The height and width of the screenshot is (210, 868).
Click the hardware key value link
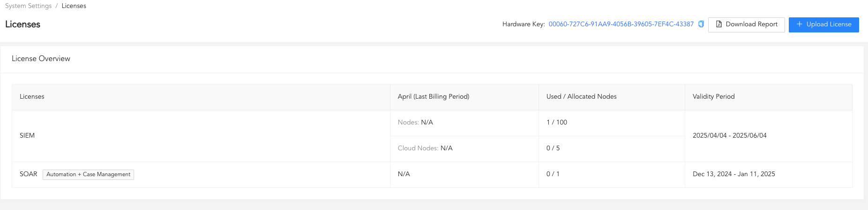621,24
